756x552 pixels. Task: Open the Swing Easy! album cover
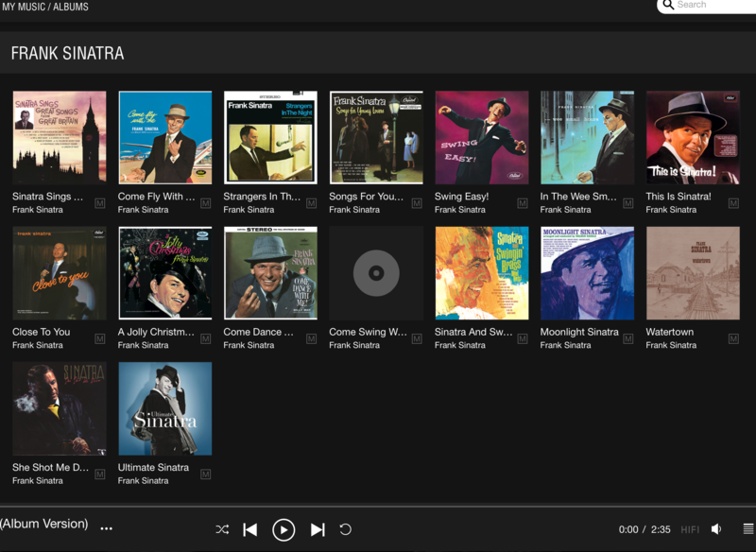[x=482, y=137]
